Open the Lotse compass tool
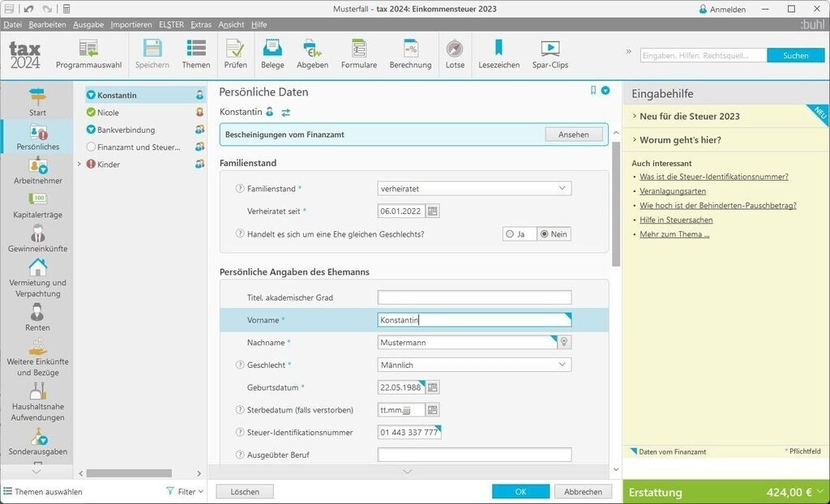The width and height of the screenshot is (830, 504). click(455, 49)
